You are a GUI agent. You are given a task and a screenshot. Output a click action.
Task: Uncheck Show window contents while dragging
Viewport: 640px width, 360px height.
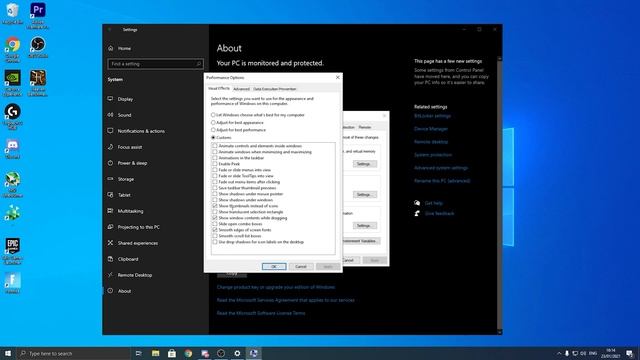click(215, 218)
